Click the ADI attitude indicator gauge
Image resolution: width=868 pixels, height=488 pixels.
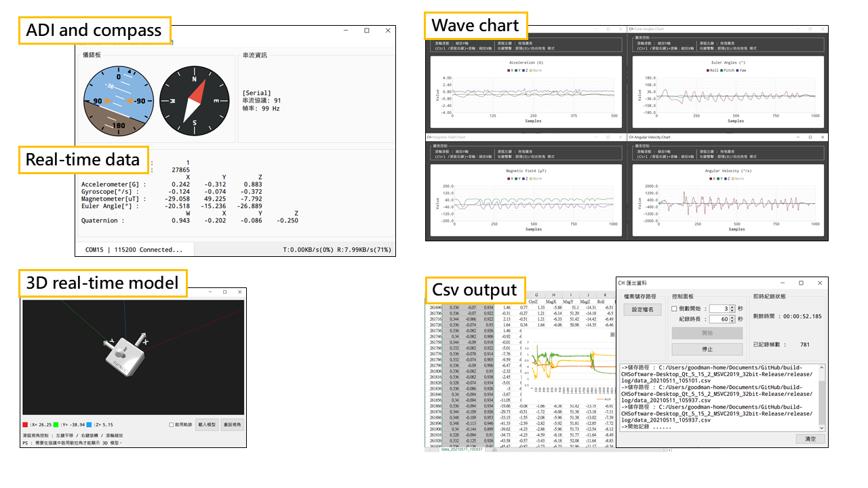117,100
